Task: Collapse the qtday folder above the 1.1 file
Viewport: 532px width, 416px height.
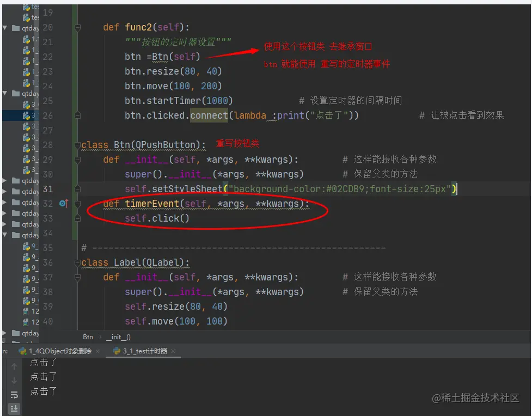Action: coord(5,28)
